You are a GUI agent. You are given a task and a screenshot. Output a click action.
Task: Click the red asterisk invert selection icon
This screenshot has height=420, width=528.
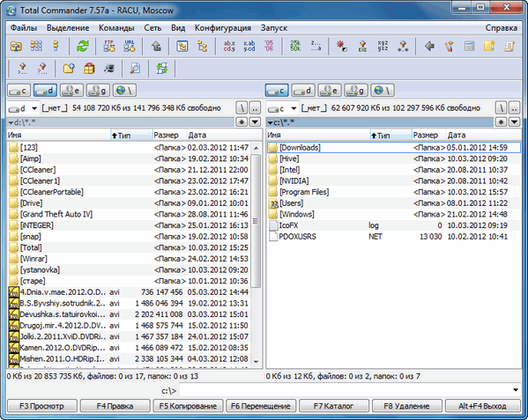pyautogui.click(x=342, y=46)
